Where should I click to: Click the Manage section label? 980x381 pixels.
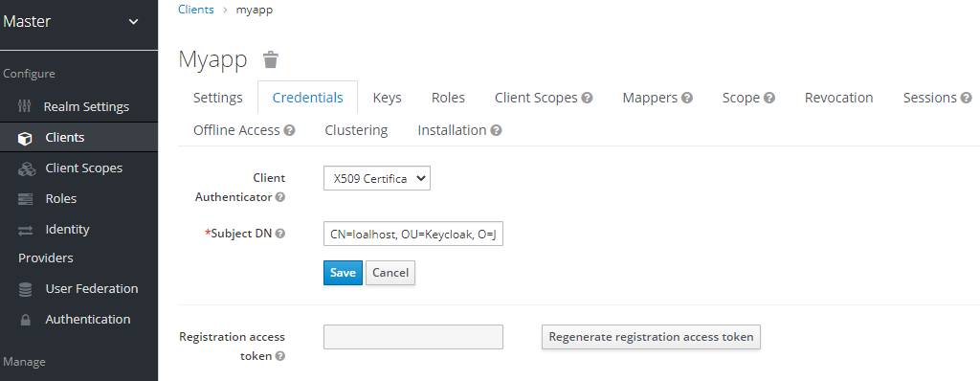(24, 362)
